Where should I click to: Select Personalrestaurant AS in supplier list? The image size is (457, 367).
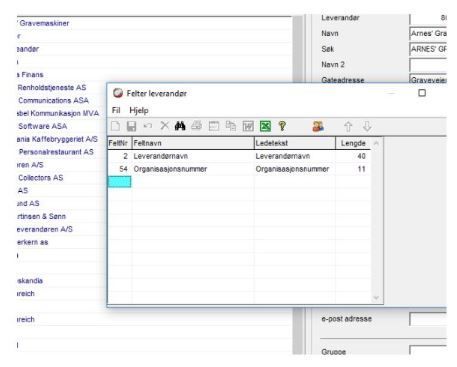pos(56,152)
